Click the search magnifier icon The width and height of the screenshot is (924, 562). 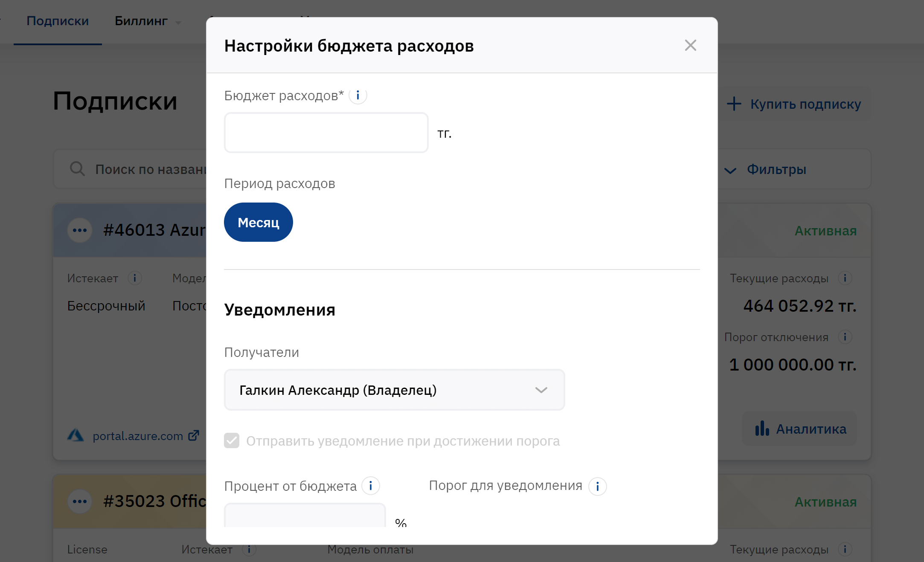pos(77,169)
